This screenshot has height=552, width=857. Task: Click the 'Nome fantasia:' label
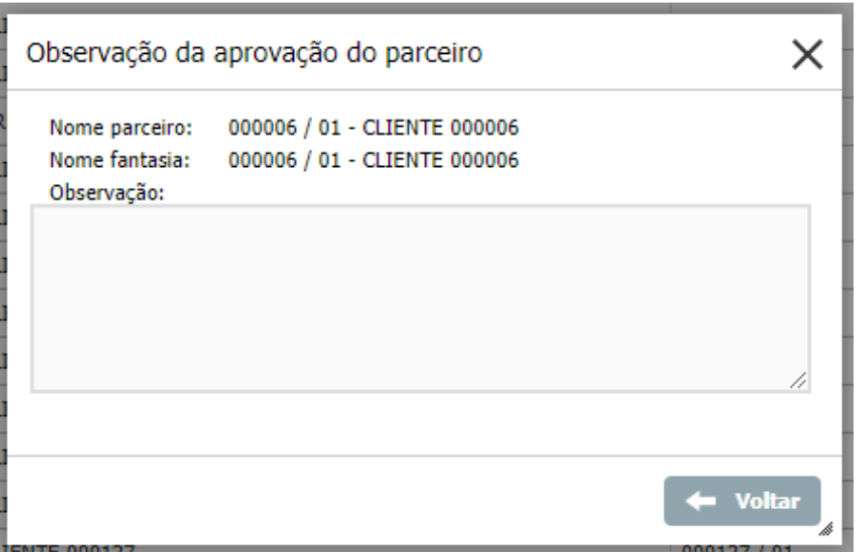119,160
